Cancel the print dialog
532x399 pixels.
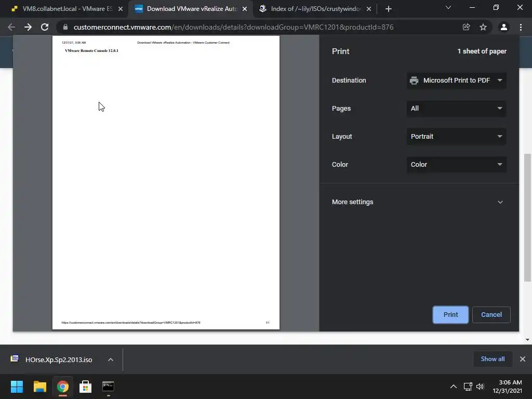491,314
